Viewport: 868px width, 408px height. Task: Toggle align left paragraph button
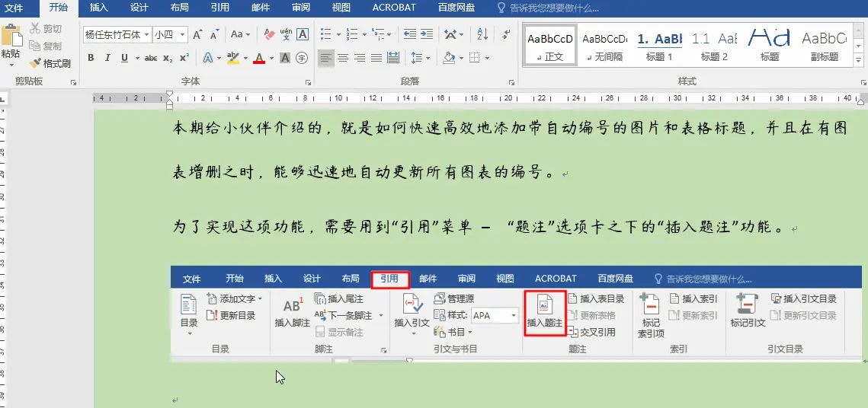[327, 58]
